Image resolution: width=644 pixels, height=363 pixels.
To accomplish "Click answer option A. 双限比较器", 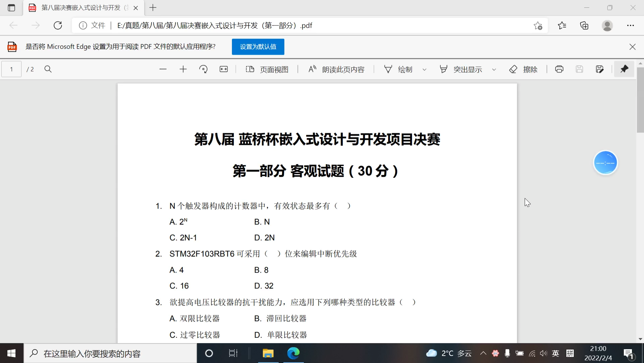I will tap(195, 318).
